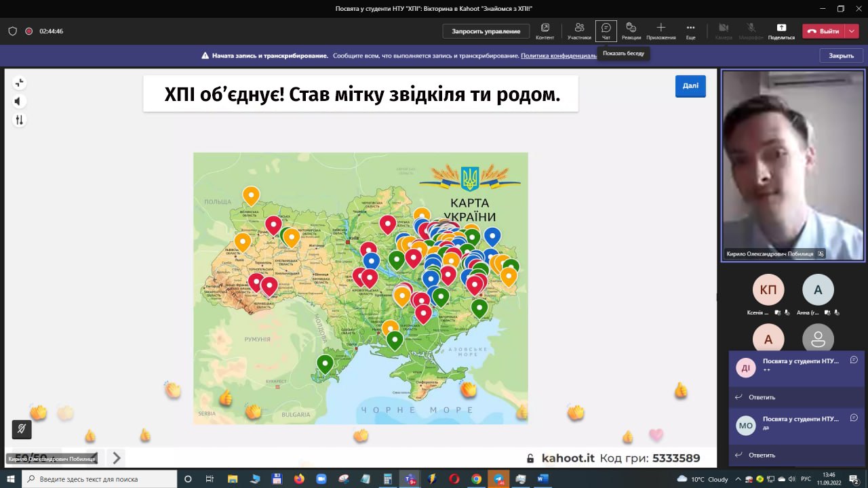Open the Контент pop-out button

(x=545, y=30)
